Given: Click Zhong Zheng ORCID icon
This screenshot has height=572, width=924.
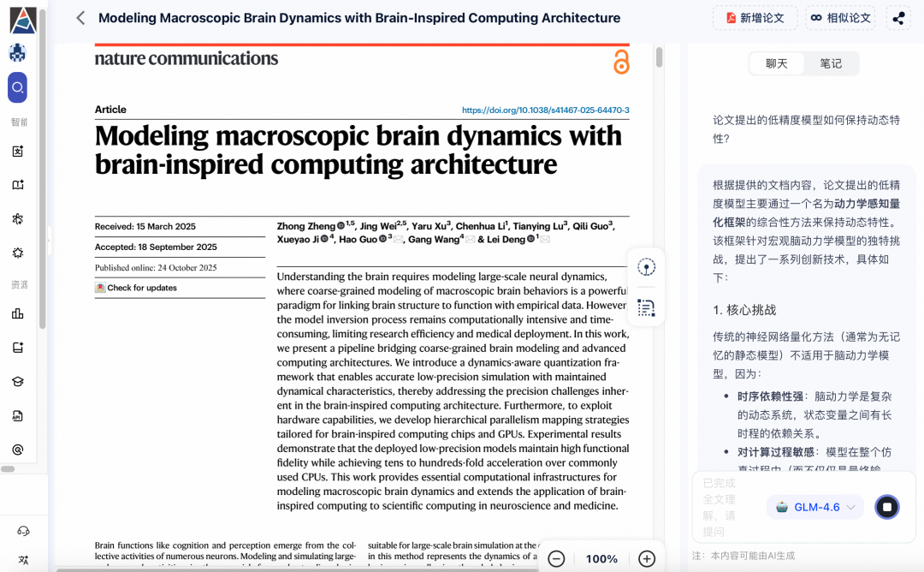Looking at the screenshot, I should pyautogui.click(x=341, y=225).
